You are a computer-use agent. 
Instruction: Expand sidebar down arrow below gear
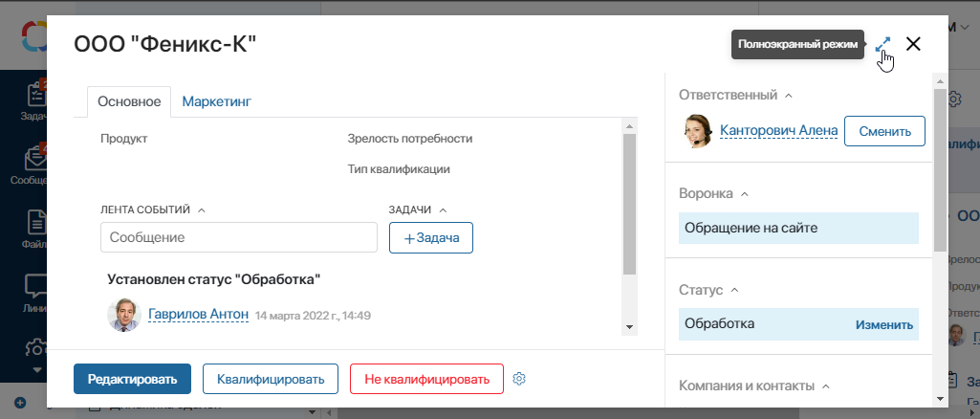[x=36, y=369]
